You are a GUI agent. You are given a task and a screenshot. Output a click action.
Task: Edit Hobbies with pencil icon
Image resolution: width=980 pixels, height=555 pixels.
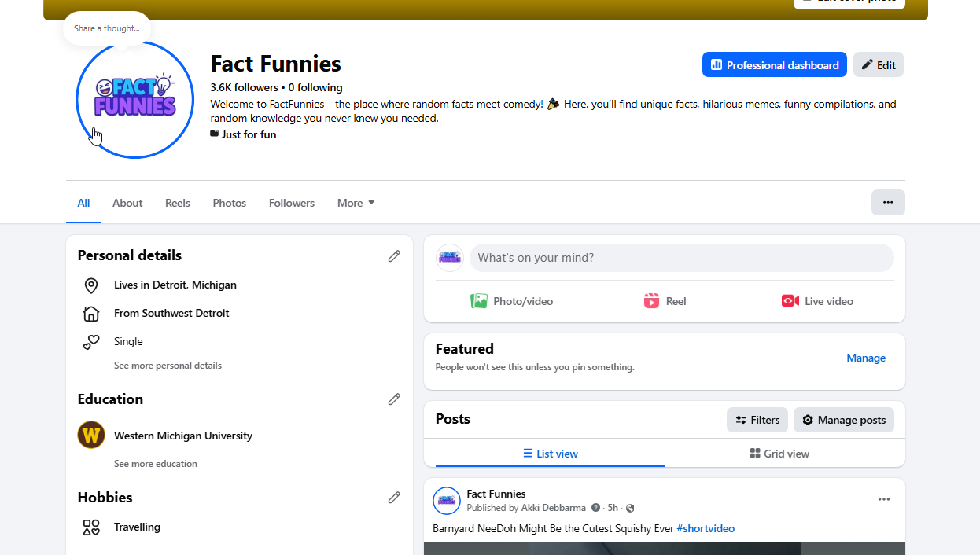coord(394,498)
